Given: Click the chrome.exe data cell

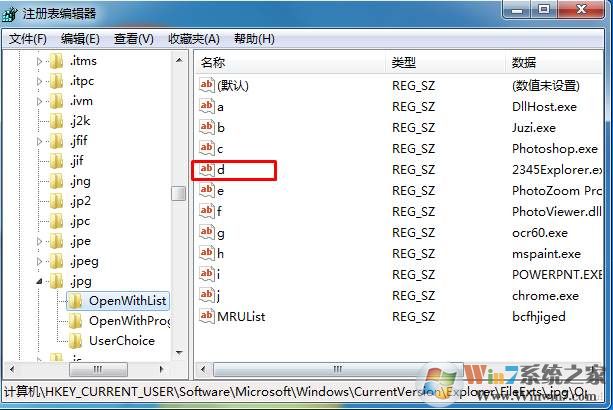Looking at the screenshot, I should [545, 296].
